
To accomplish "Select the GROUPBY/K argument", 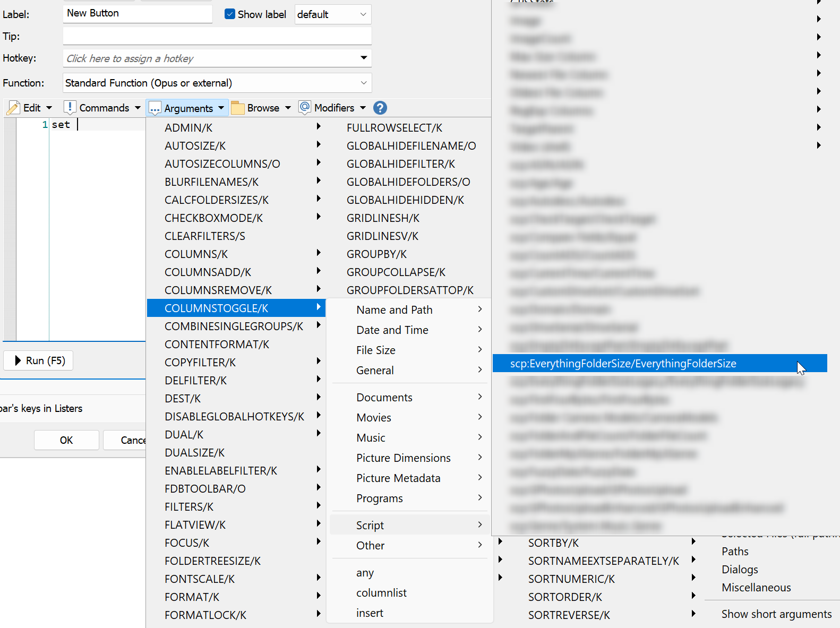I will tap(376, 254).
